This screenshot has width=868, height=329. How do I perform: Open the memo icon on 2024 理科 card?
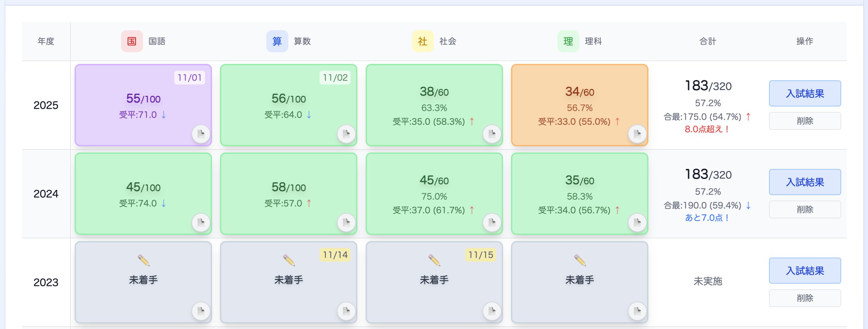coord(637,222)
